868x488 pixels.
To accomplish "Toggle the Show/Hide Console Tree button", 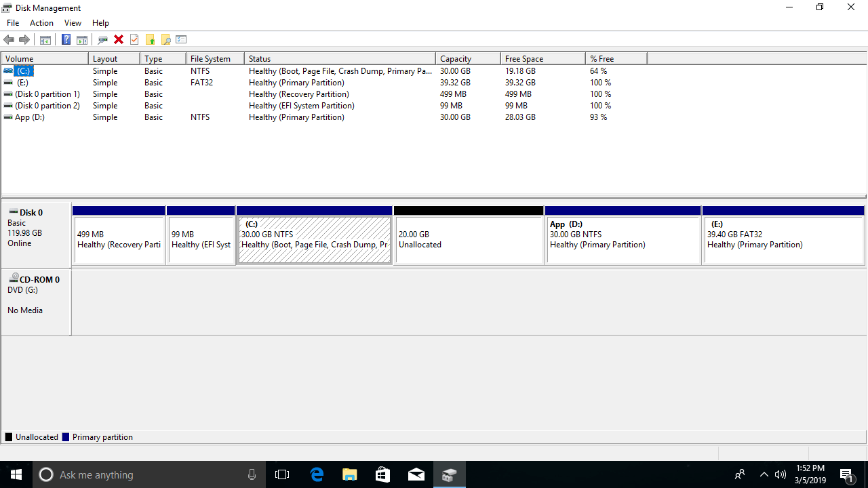I will click(x=45, y=40).
